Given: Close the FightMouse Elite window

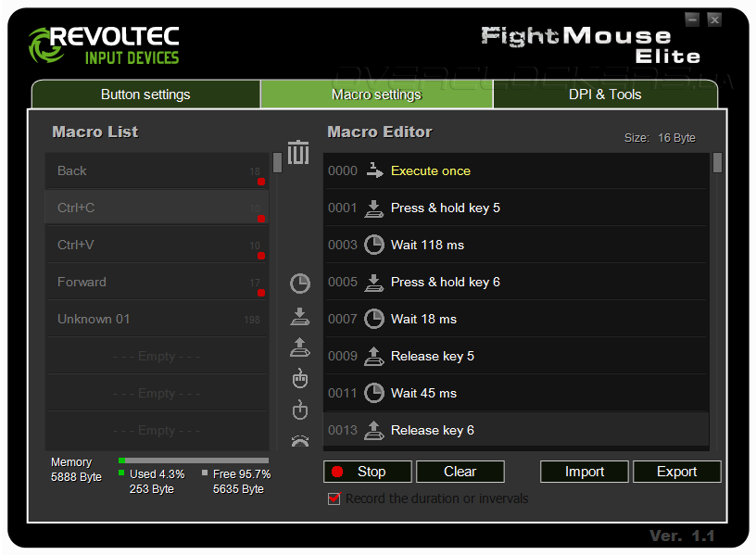Looking at the screenshot, I should [714, 19].
